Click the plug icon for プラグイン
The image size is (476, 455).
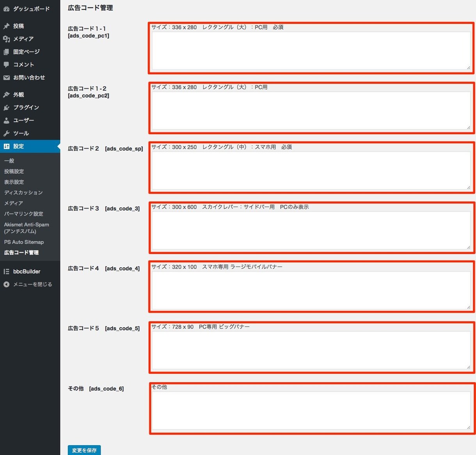6,107
